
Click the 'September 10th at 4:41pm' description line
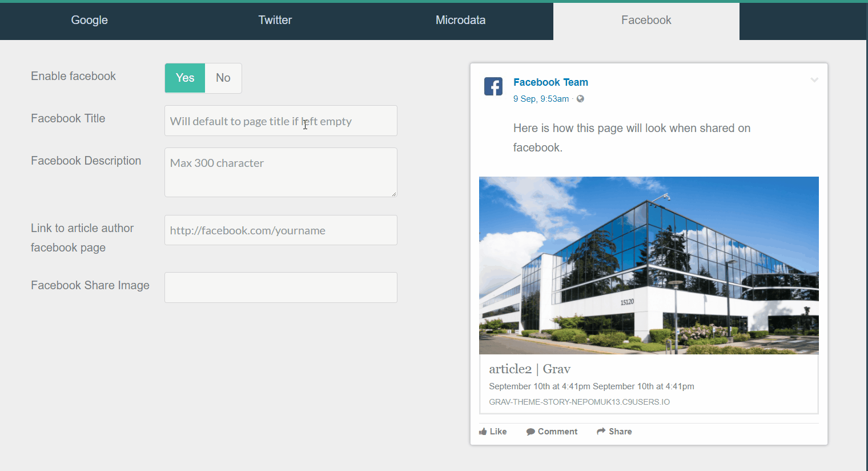[x=592, y=386]
